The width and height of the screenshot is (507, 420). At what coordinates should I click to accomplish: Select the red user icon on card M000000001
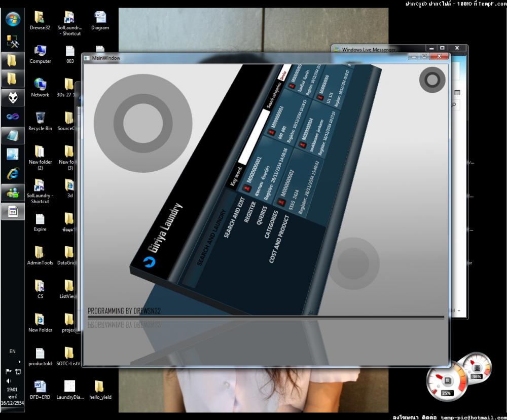point(247,188)
